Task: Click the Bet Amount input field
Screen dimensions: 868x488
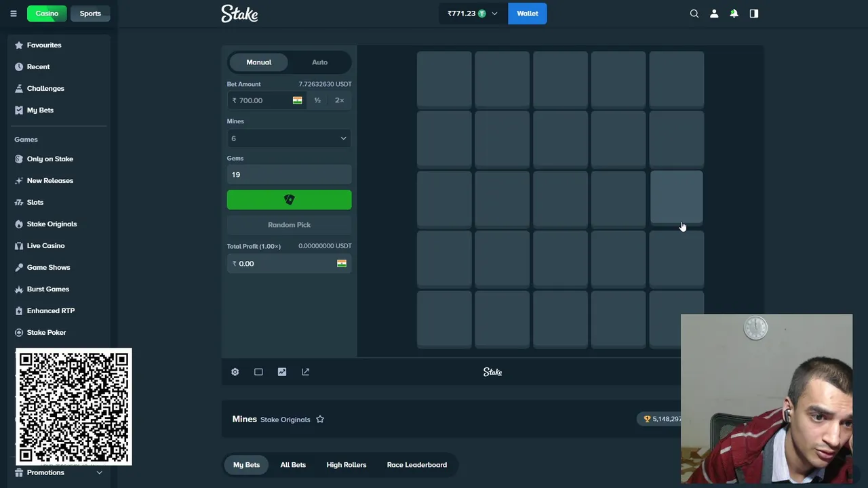Action: [x=267, y=100]
